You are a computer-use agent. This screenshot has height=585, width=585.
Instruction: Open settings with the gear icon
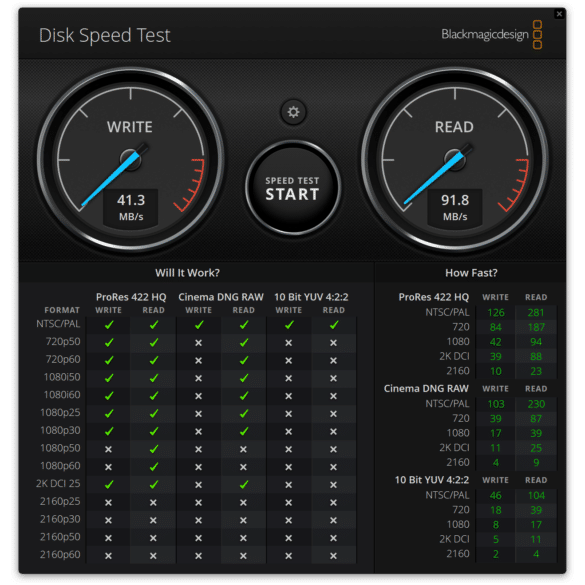tap(293, 112)
